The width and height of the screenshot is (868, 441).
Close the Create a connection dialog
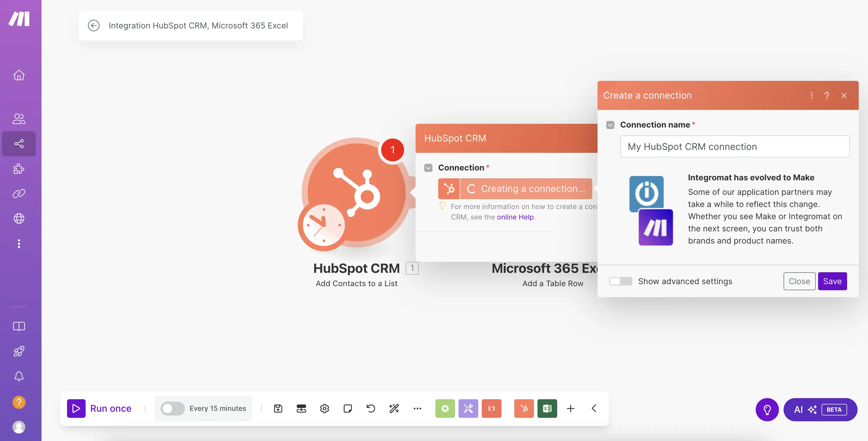coord(844,95)
